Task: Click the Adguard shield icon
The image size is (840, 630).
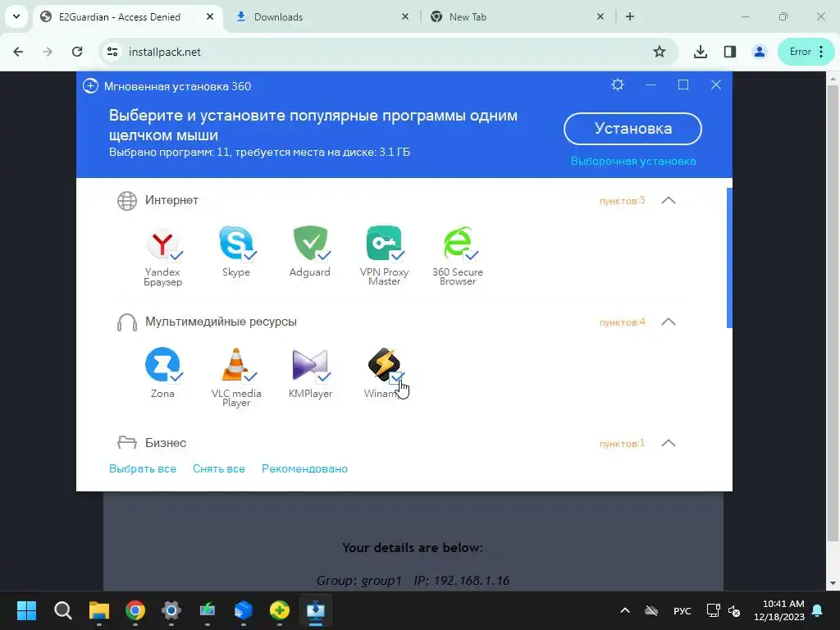Action: 310,243
